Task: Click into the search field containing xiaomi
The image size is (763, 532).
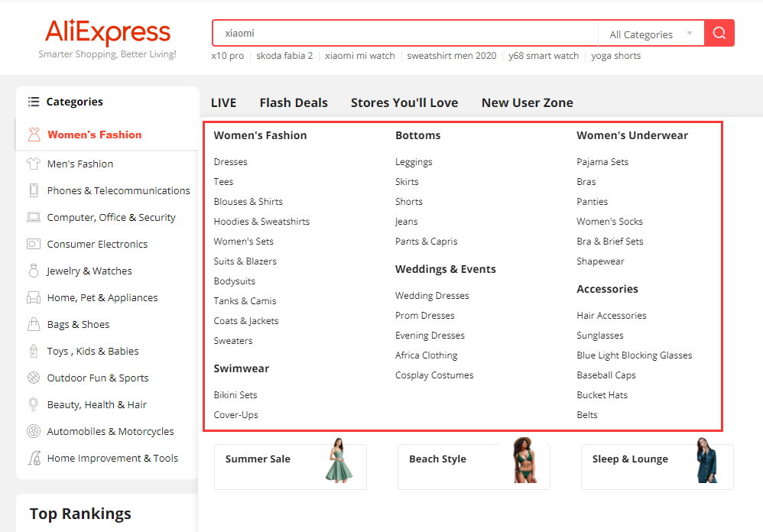Action: (x=405, y=34)
